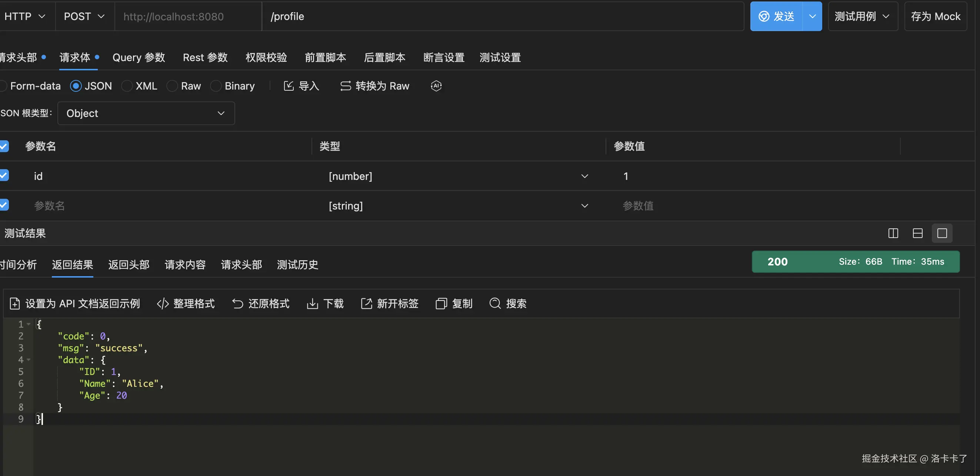Click the 转换为 Raw convert icon

tap(346, 86)
